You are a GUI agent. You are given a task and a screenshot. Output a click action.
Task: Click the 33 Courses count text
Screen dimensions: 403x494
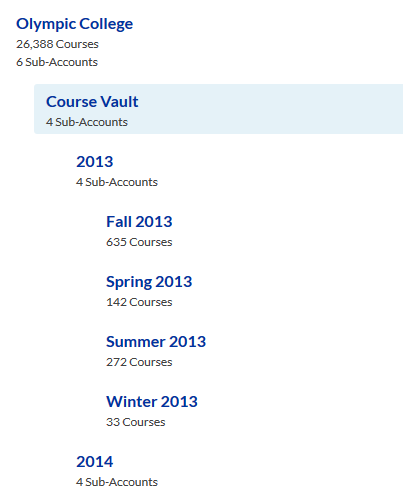[136, 422]
